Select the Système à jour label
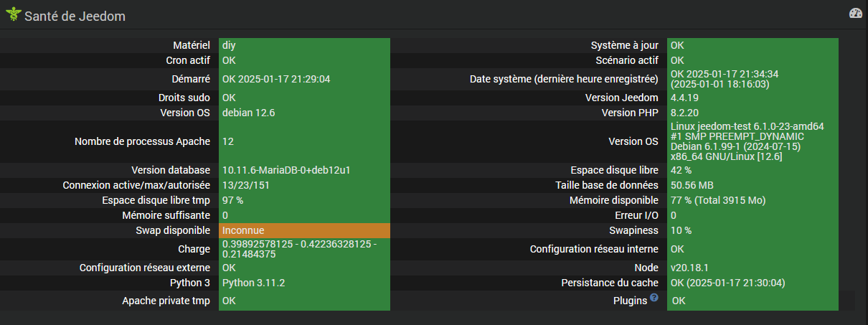Screen dimensions: 868x325 [625, 45]
